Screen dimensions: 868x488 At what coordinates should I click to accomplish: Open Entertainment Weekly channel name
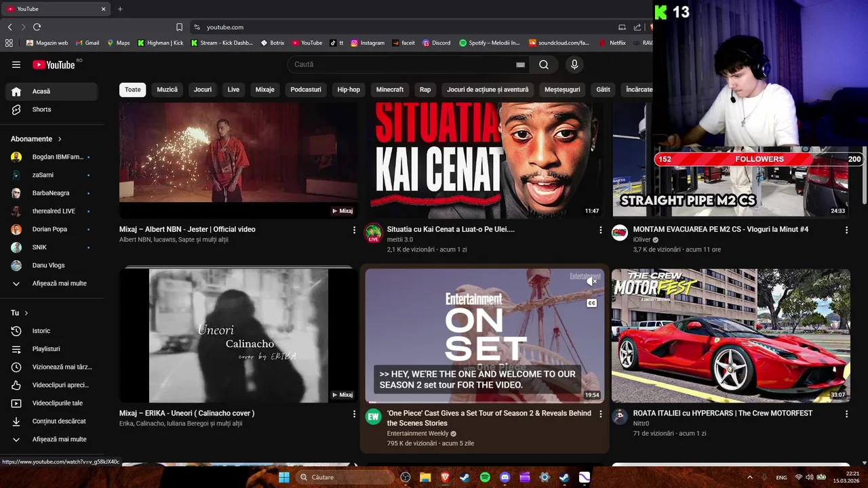pyautogui.click(x=418, y=434)
